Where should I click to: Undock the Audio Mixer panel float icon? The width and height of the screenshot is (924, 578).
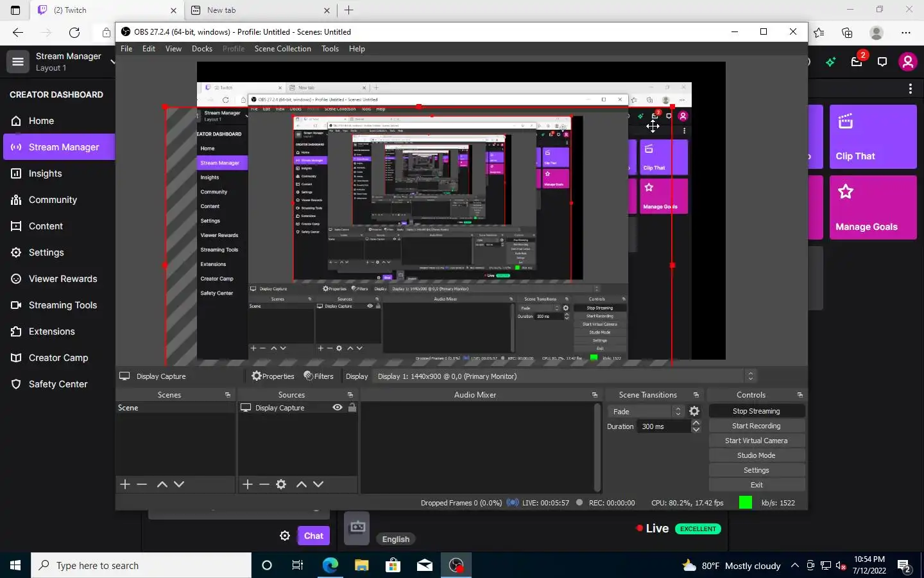click(595, 395)
